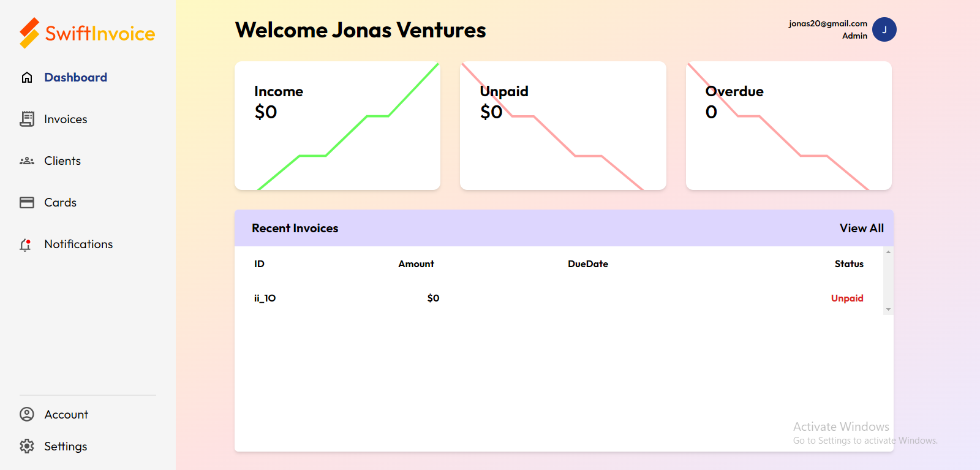Open the Invoices menu item

coord(66,119)
